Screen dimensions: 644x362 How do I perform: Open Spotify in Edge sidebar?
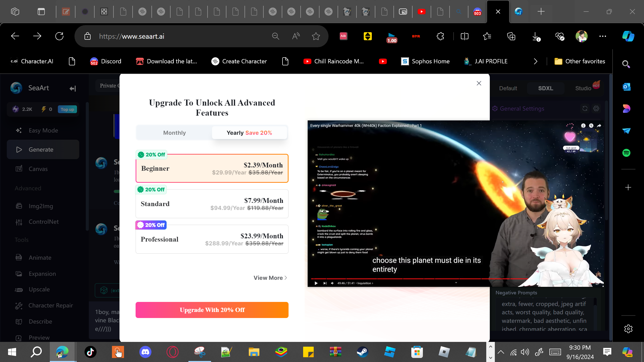coord(626,153)
